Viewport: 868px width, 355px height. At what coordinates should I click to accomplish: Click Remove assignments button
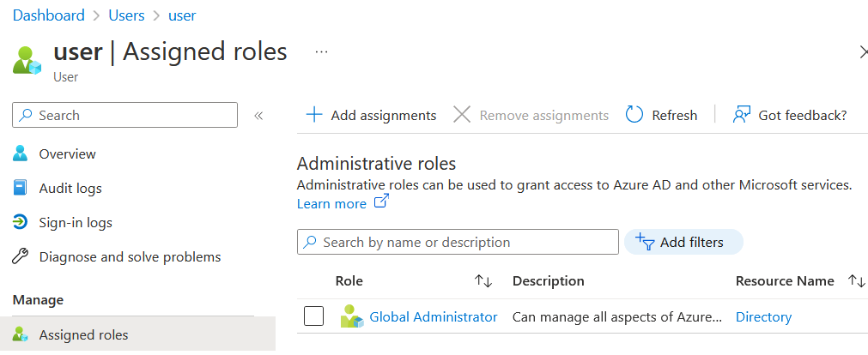pos(531,115)
